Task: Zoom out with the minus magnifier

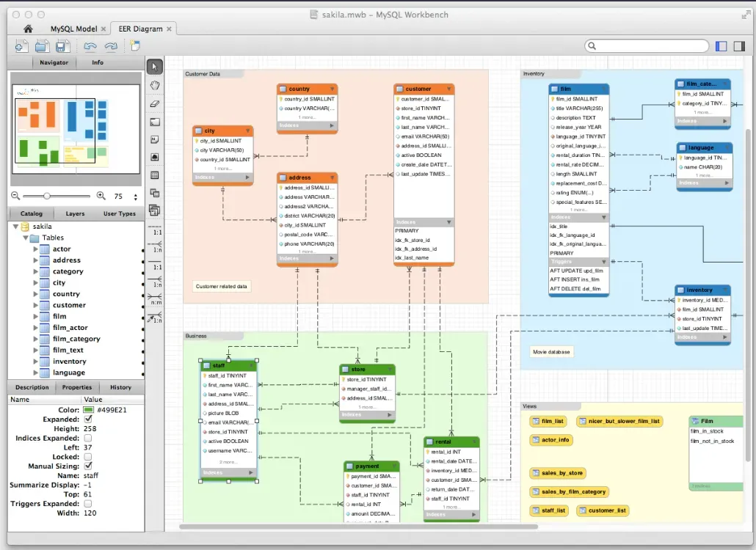Action: pos(15,196)
